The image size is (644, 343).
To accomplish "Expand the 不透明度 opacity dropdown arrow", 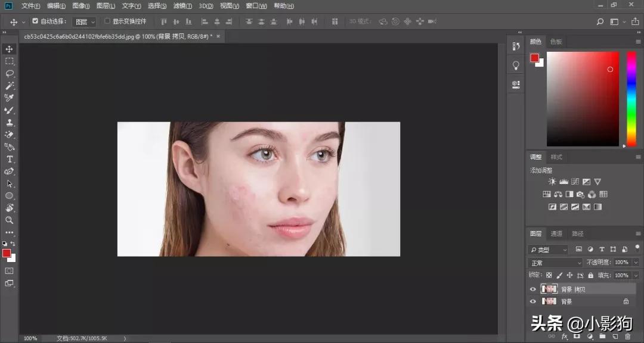I will (636, 263).
